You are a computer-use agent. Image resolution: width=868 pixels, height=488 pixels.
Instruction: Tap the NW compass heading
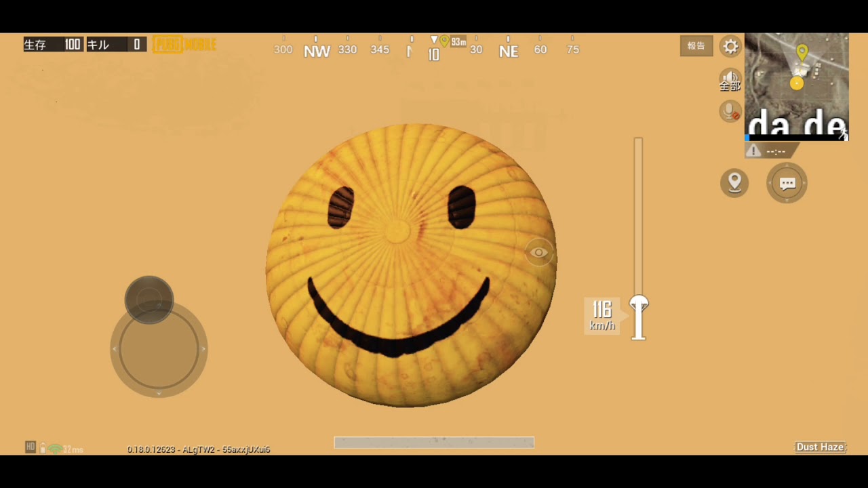click(317, 51)
